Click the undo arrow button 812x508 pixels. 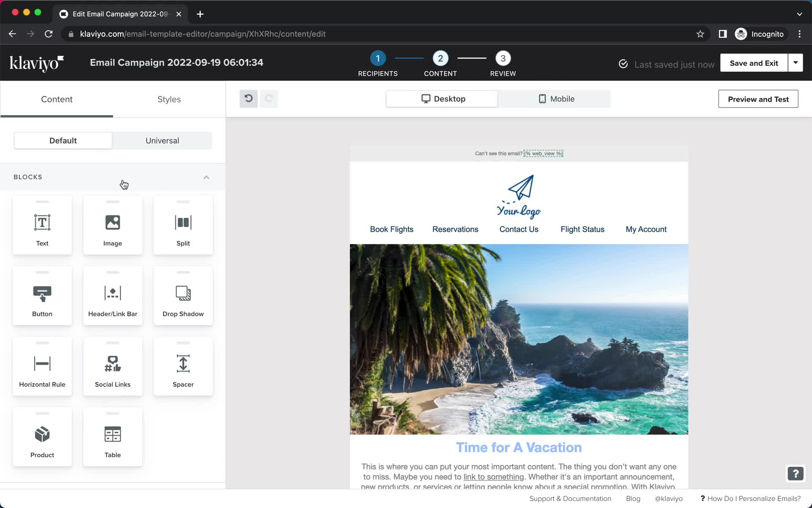248,98
